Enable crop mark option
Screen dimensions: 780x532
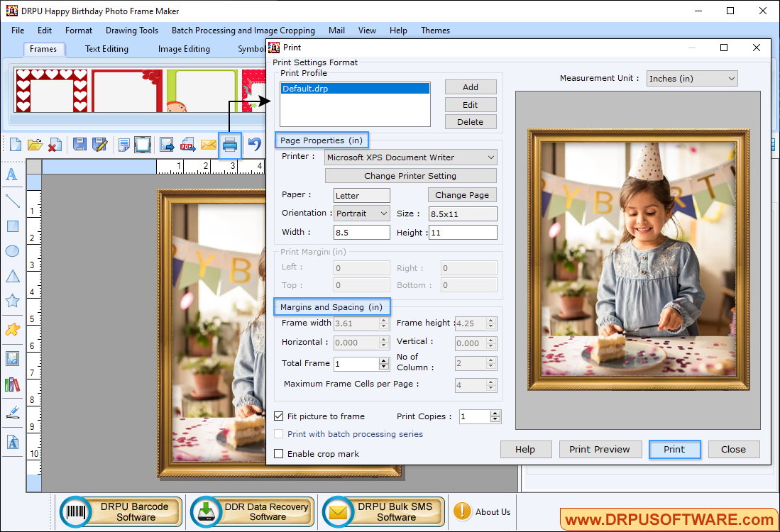[278, 453]
